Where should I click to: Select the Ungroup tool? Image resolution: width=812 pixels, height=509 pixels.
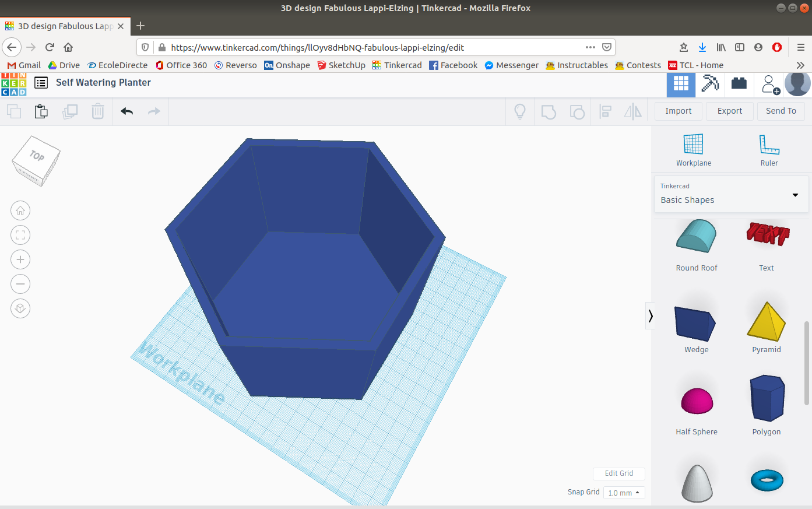tap(577, 111)
